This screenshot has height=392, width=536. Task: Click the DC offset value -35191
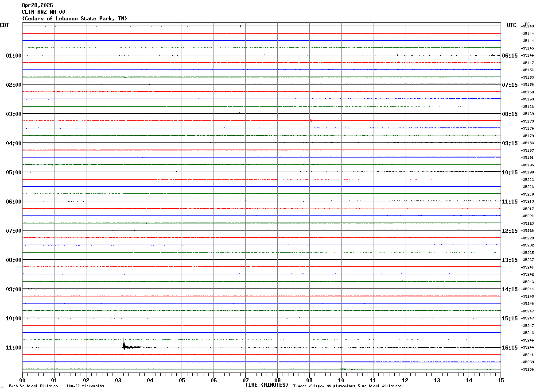point(527,158)
